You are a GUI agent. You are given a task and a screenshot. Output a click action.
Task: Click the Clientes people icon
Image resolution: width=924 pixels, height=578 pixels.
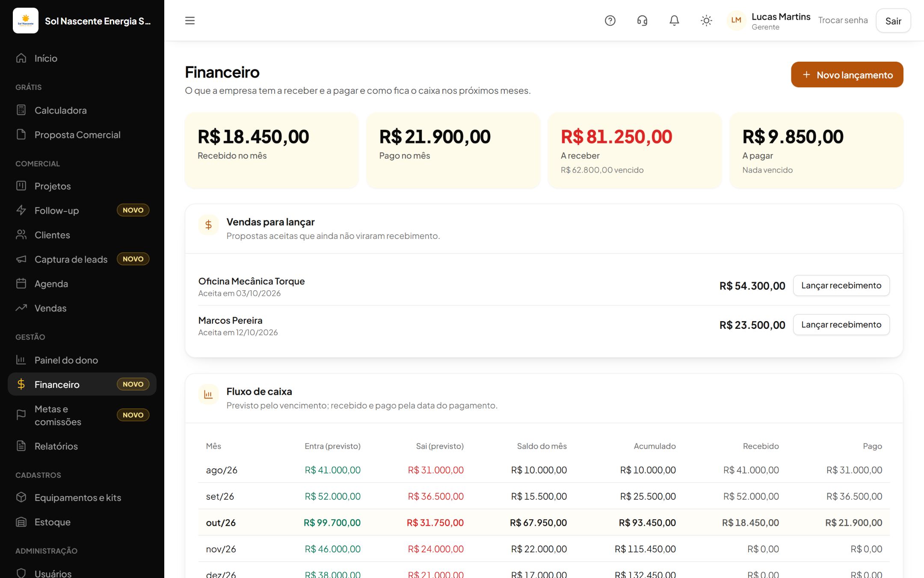point(21,235)
